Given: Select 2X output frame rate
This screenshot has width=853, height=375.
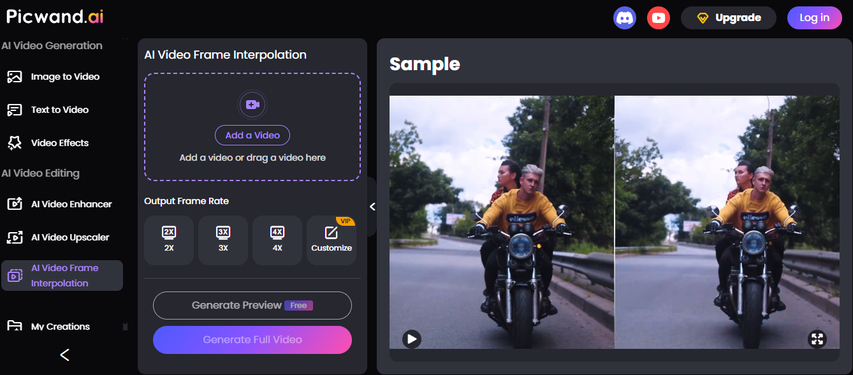Looking at the screenshot, I should (169, 240).
